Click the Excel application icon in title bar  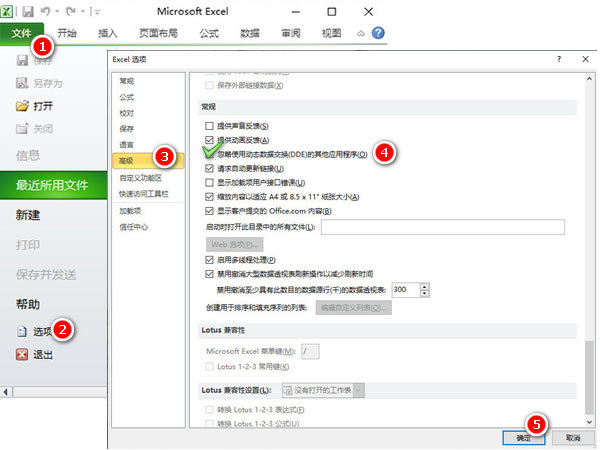pyautogui.click(x=7, y=11)
